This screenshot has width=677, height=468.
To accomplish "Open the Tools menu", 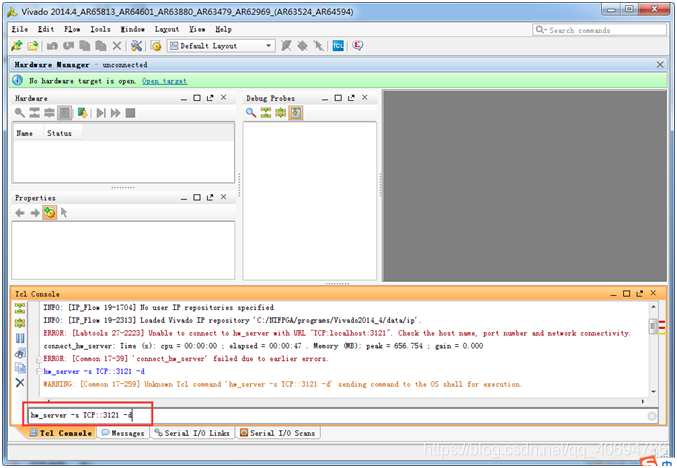I will pyautogui.click(x=100, y=29).
